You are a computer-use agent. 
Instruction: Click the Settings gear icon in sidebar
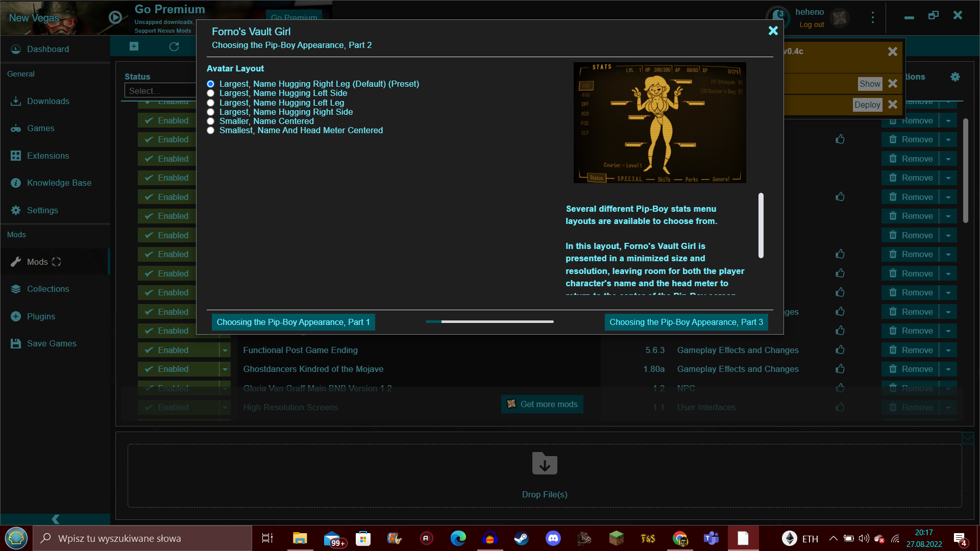tap(16, 210)
